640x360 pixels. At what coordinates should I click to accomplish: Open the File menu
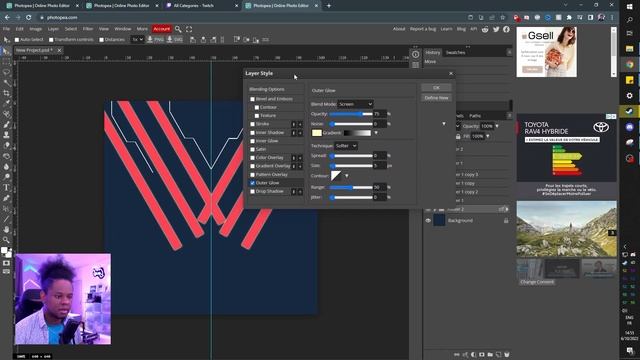coord(7,29)
